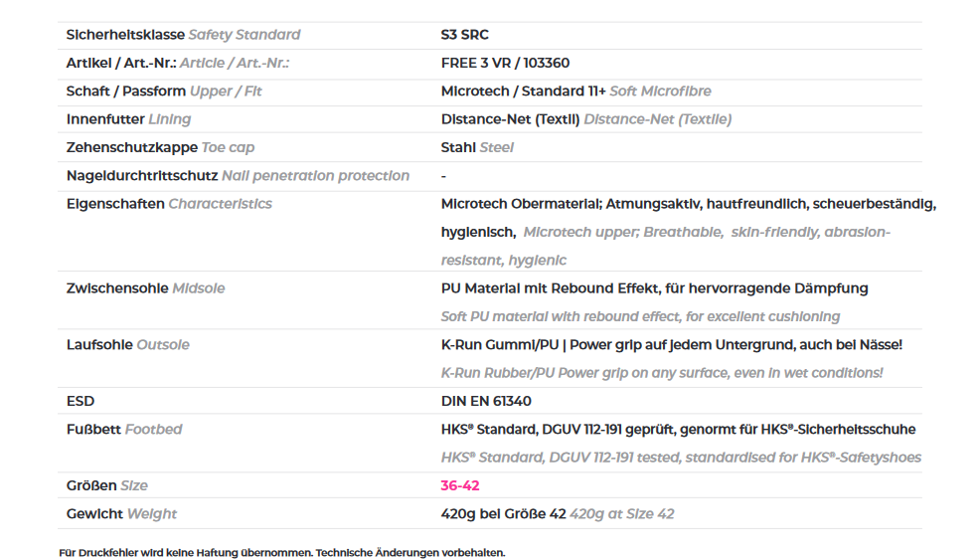Click the Druckfehler disclaimer footnote

[x=282, y=552]
